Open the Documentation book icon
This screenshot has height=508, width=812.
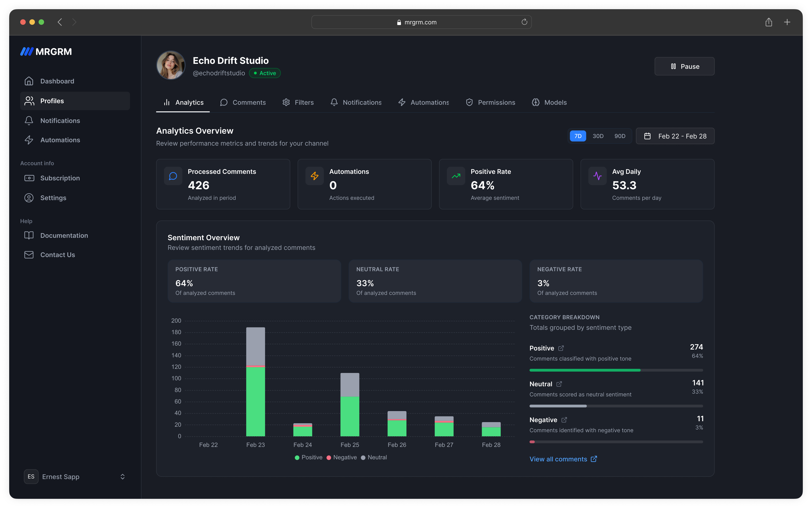[29, 235]
